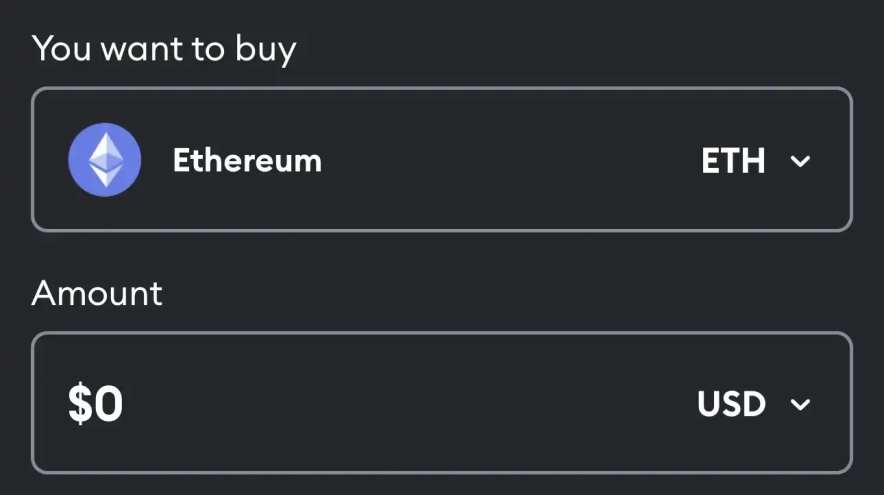Expand the ETH token chevron arrow
This screenshot has width=884, height=495.
click(x=800, y=161)
